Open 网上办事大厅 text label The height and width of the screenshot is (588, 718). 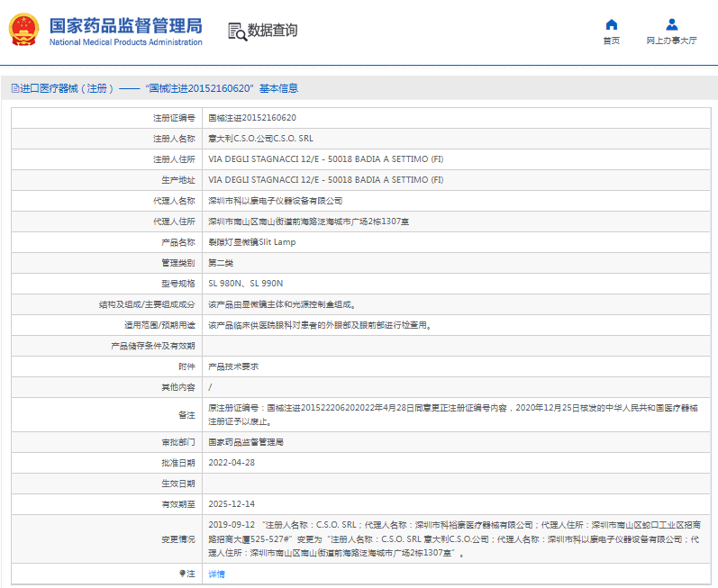click(x=671, y=41)
